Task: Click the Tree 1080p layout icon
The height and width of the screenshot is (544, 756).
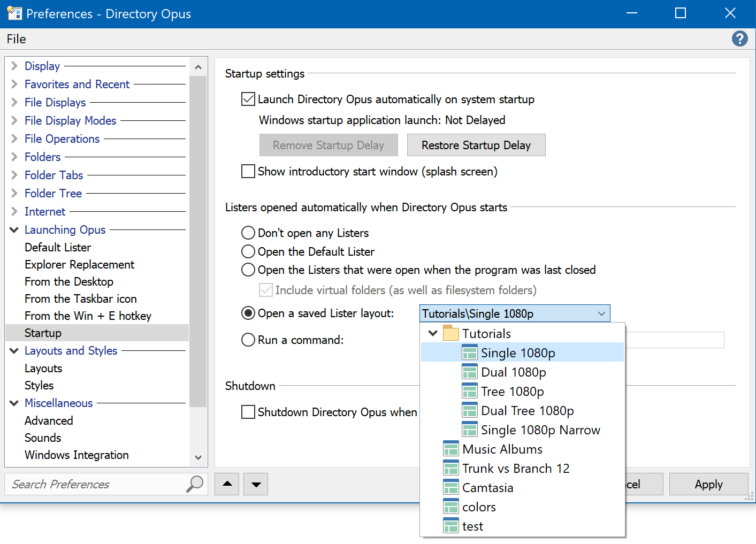Action: click(470, 391)
